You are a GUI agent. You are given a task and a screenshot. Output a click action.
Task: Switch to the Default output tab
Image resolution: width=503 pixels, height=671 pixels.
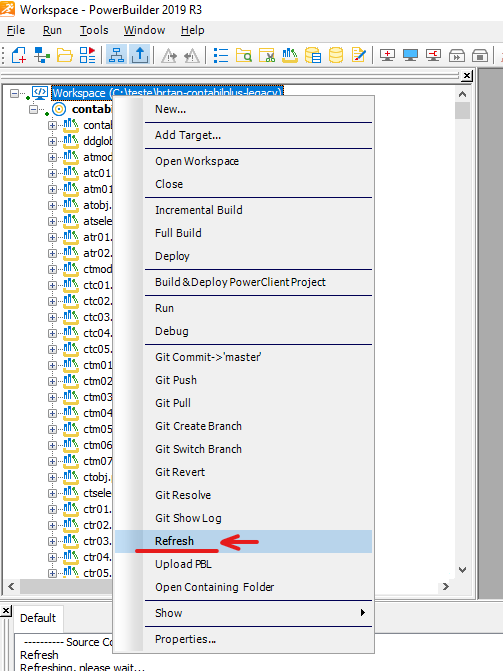tap(38, 618)
